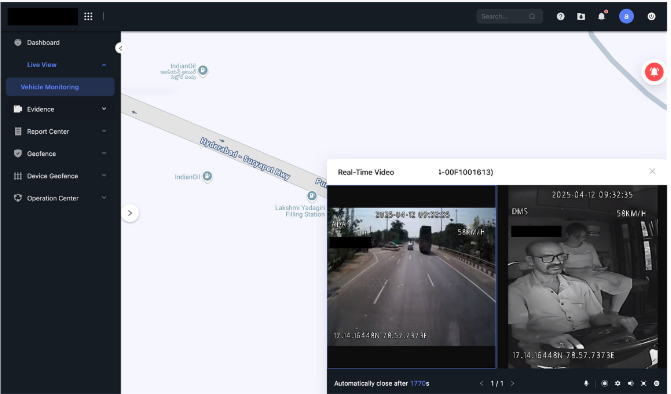Select the road-facing camera video feed

click(412, 277)
